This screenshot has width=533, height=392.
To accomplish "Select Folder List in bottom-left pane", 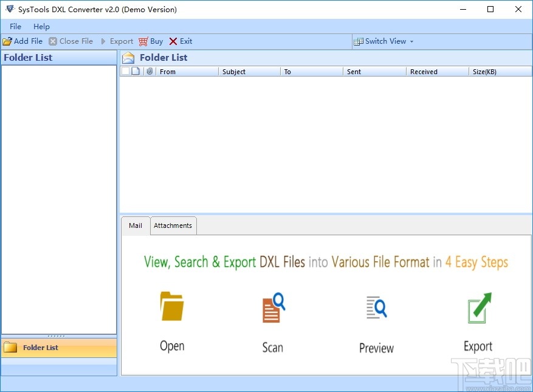I will 59,348.
